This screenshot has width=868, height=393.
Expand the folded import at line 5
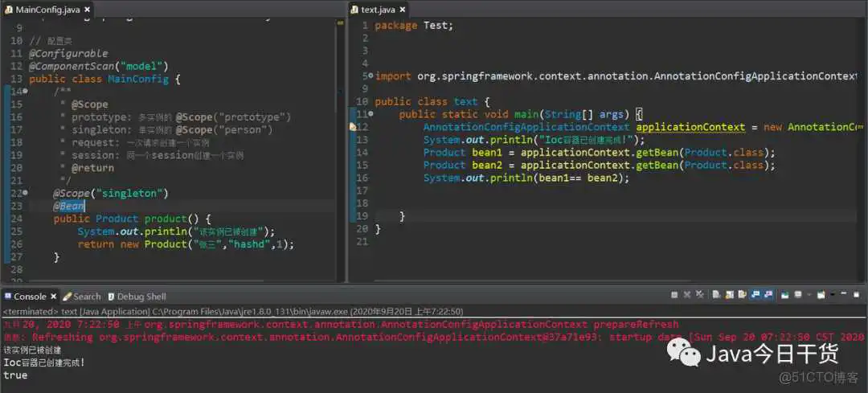tap(371, 76)
